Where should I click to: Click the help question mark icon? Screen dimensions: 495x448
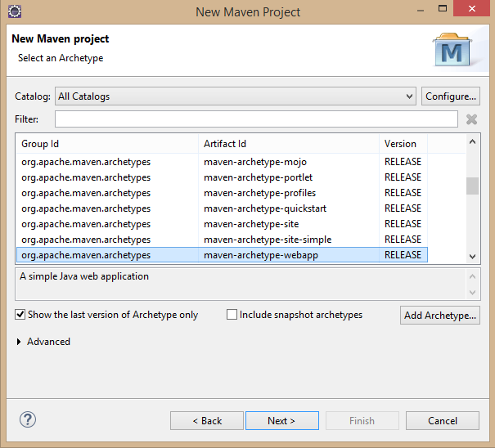pyautogui.click(x=28, y=419)
